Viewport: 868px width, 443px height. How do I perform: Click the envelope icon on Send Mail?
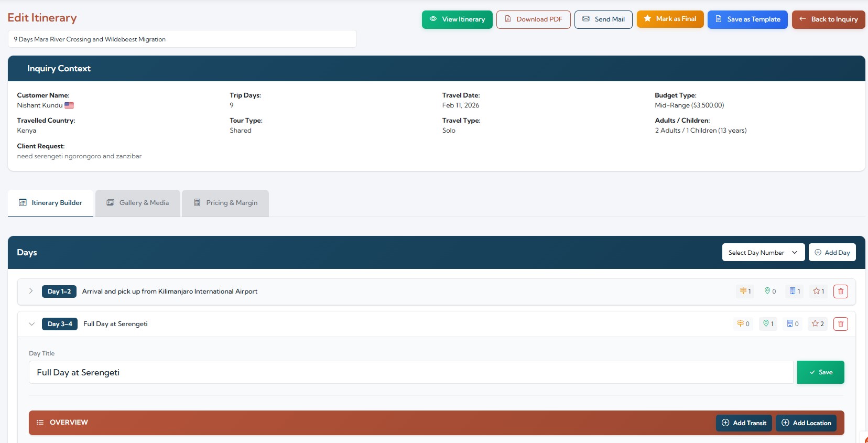(x=586, y=19)
